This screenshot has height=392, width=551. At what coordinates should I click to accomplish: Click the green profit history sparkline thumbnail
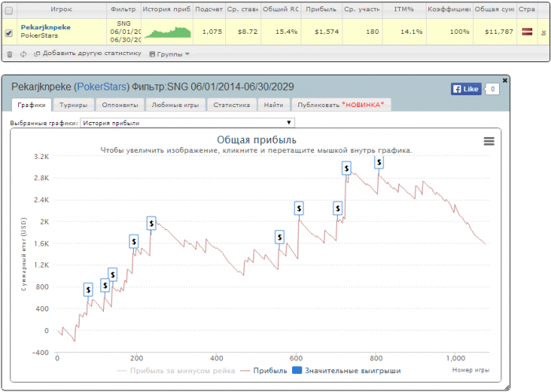coord(168,32)
